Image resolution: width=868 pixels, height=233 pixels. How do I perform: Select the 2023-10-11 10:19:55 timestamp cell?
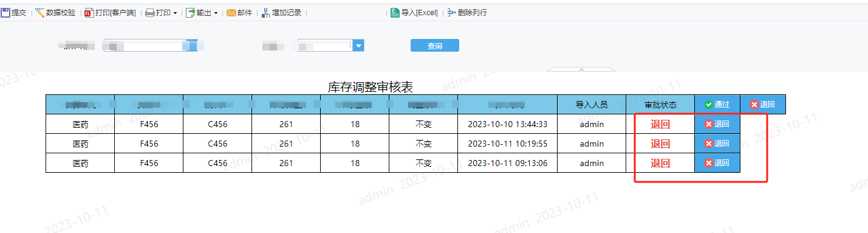[x=508, y=144]
